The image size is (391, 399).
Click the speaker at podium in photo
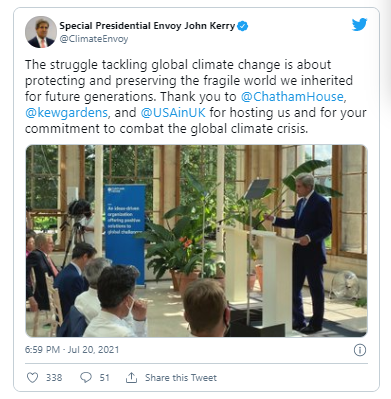(x=305, y=252)
